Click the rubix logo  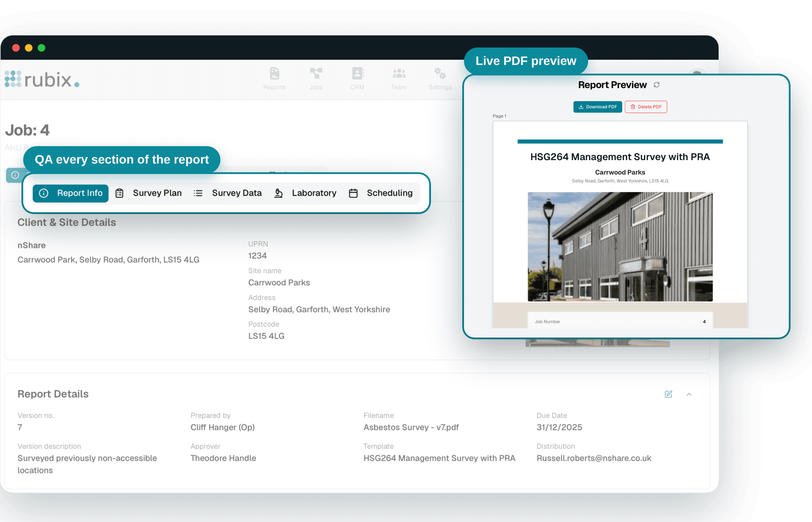(x=42, y=79)
